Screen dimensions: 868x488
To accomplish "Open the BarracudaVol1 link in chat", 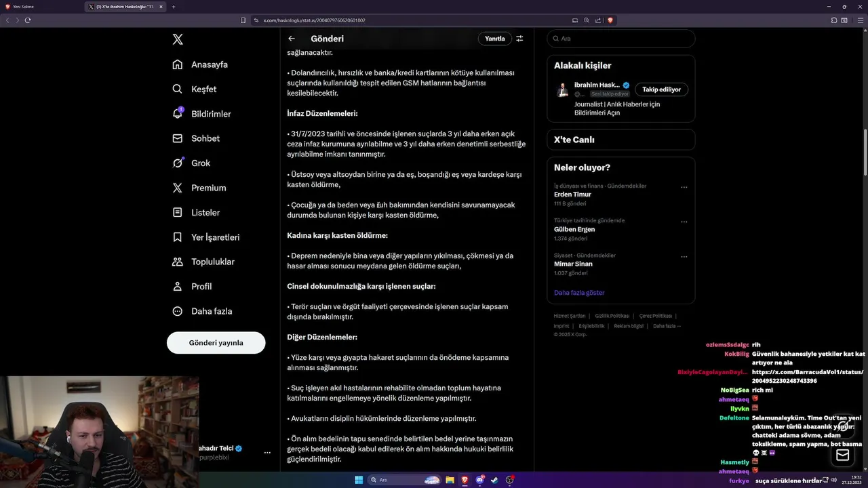I will click(x=808, y=376).
